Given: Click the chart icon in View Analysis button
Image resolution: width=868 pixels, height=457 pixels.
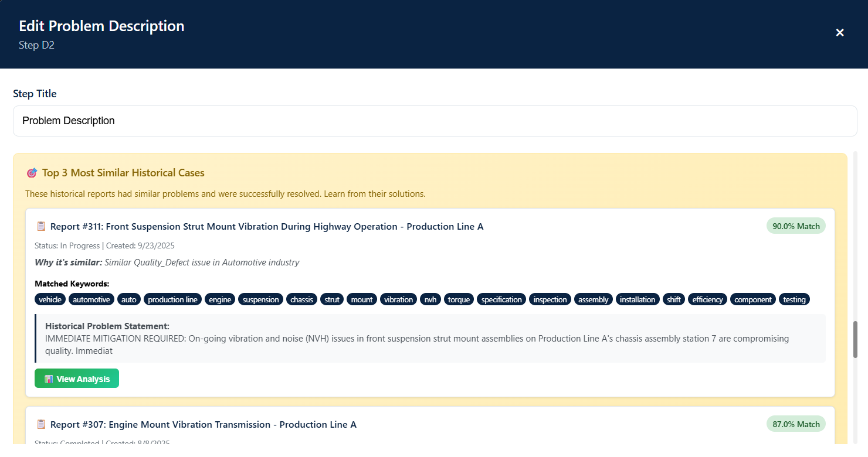Looking at the screenshot, I should point(49,379).
